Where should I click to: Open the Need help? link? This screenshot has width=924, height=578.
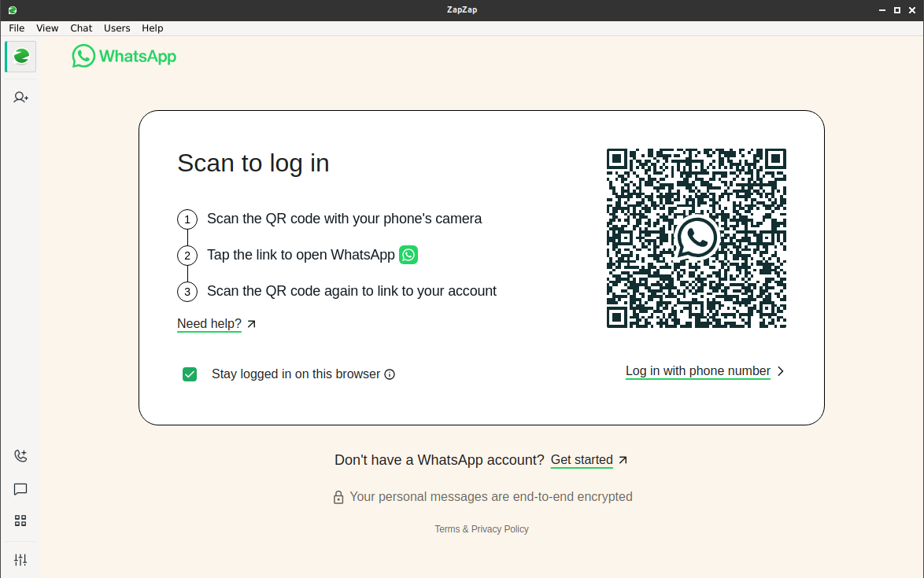click(209, 324)
